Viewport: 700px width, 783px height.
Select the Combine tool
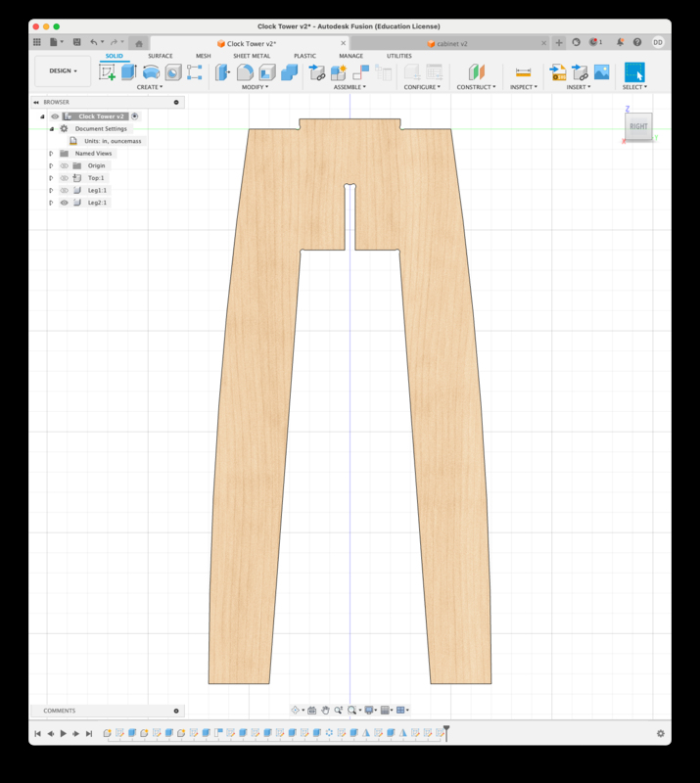point(289,72)
